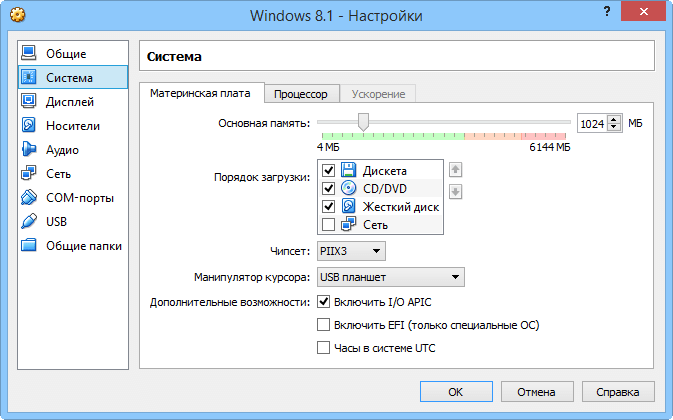Viewport: 673px width, 420px height.
Task: Toggle Включить I/O APIC checkbox
Action: point(323,302)
